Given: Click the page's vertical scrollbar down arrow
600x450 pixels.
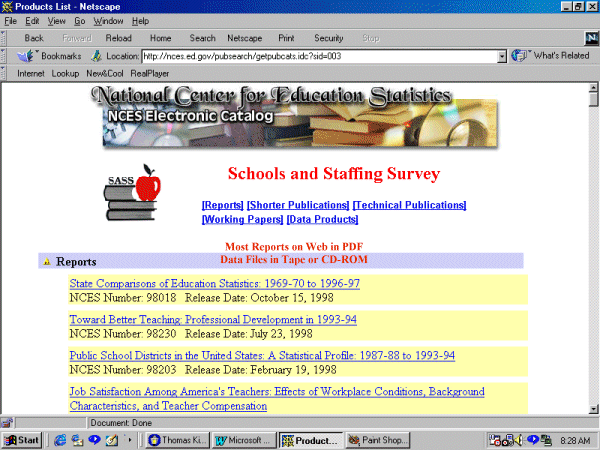Looking at the screenshot, I should click(x=593, y=406).
